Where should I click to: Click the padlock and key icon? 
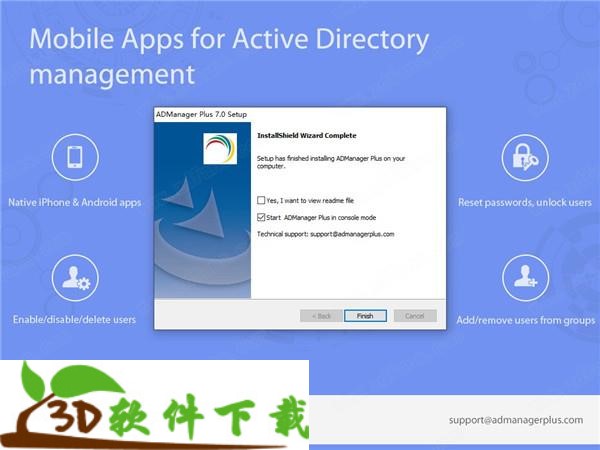tap(525, 157)
